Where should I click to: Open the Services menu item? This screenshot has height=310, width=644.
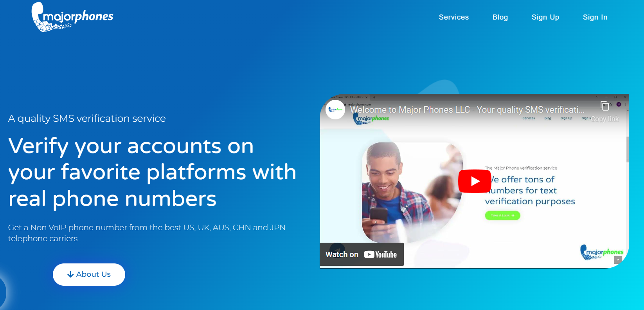[453, 17]
